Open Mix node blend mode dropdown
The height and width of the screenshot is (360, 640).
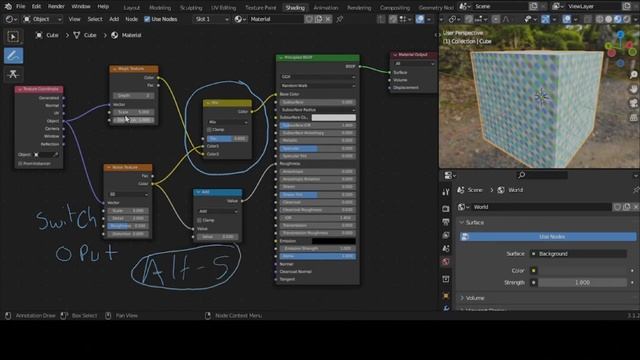tap(227, 122)
